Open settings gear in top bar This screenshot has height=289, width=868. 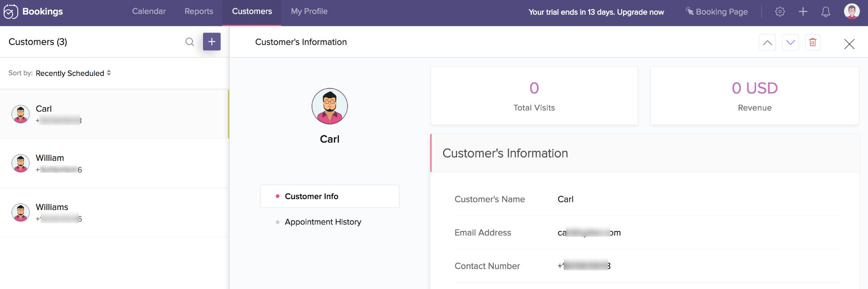[780, 12]
